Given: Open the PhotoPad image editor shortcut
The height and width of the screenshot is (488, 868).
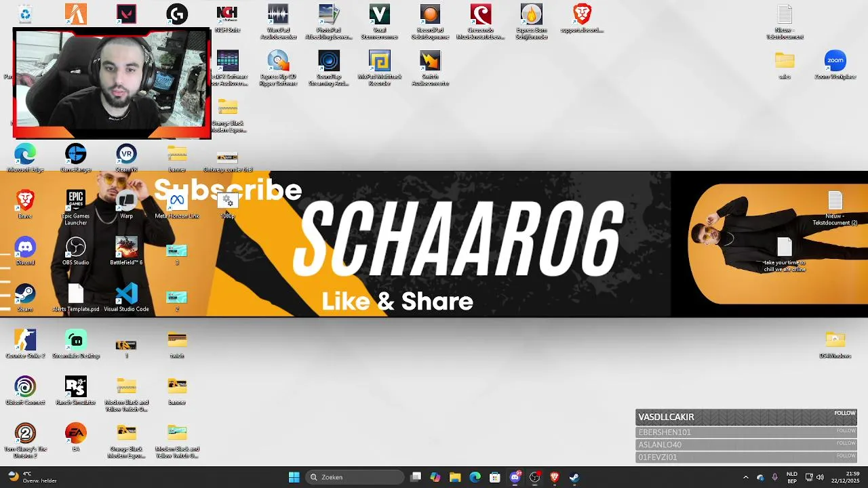Looking at the screenshot, I should (x=329, y=22).
